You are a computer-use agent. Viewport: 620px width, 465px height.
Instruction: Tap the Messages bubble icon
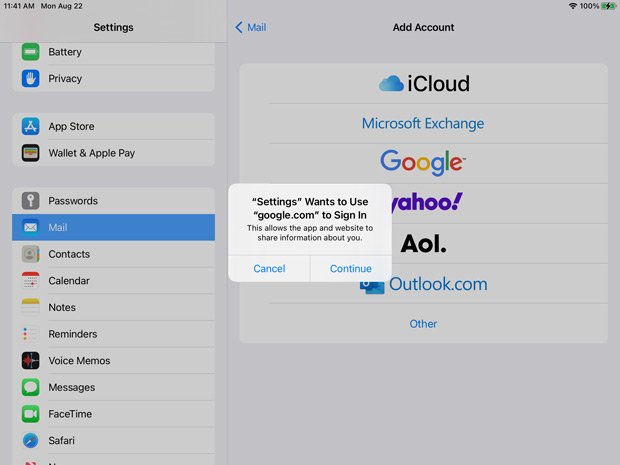click(x=30, y=387)
